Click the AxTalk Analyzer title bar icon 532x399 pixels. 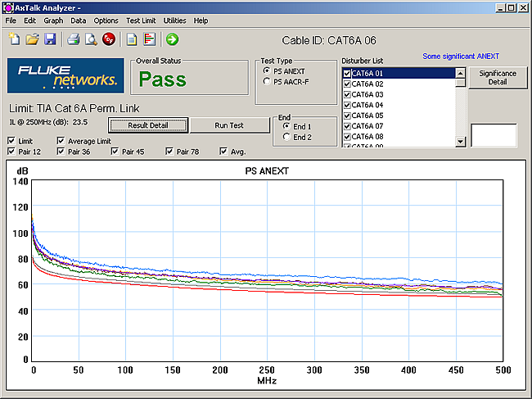coord(8,7)
